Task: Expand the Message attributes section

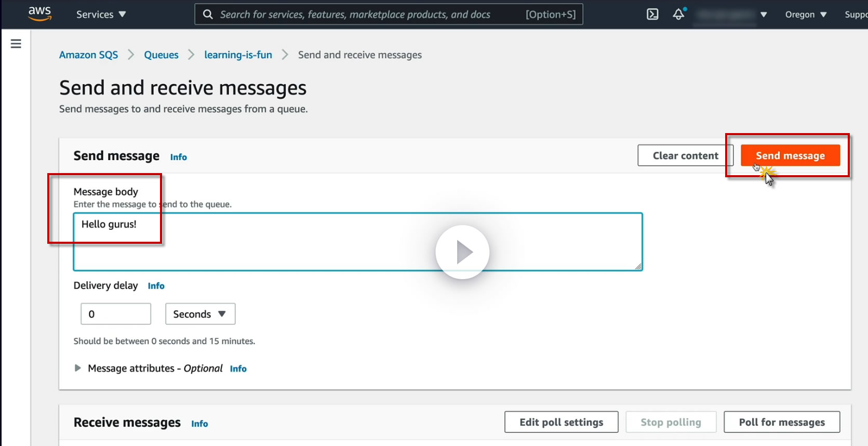Action: (78, 368)
